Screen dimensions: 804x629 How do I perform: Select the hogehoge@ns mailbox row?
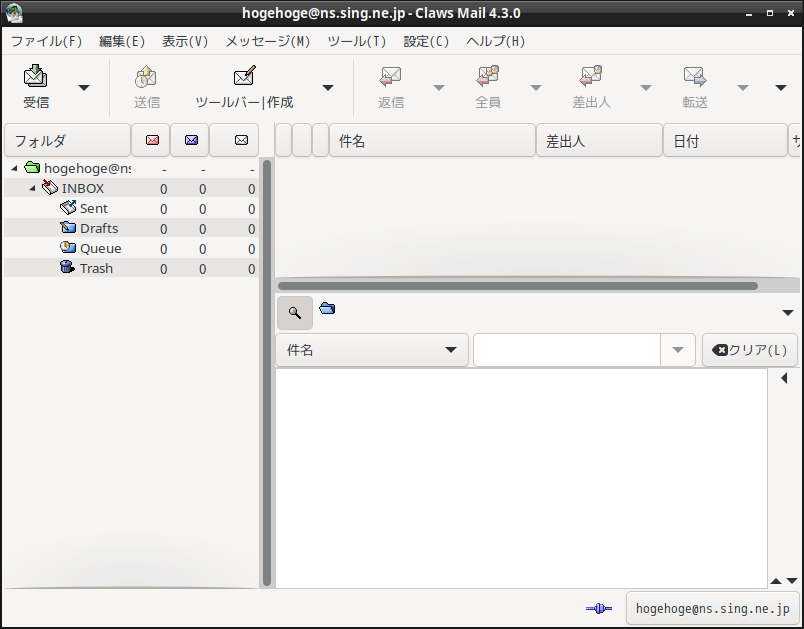[131, 168]
